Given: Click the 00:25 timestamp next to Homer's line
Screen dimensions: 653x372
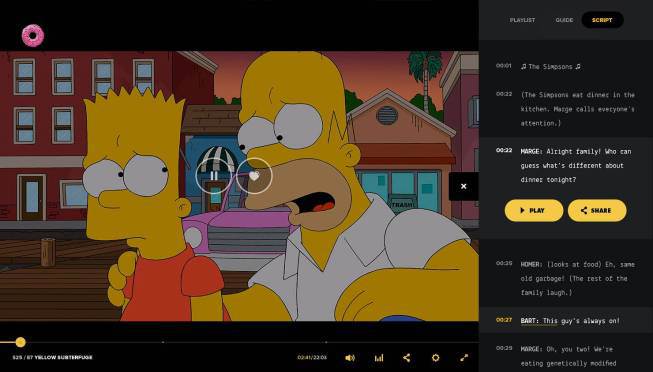Looking at the screenshot, I should point(503,263).
